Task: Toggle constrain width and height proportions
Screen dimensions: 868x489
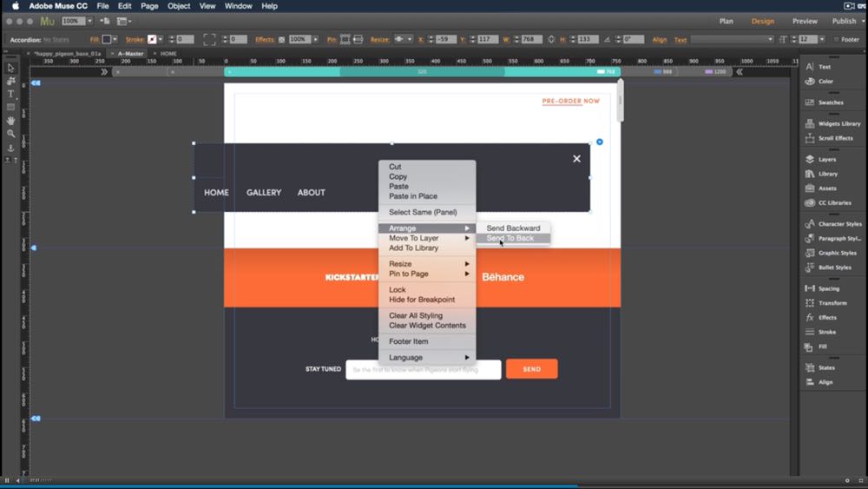Action: tap(551, 39)
